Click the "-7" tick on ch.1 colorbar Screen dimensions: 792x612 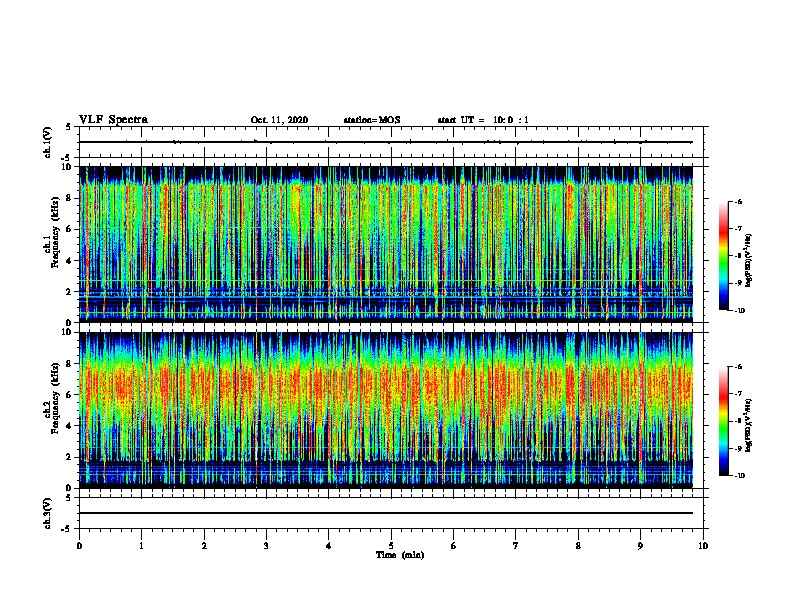(x=738, y=229)
